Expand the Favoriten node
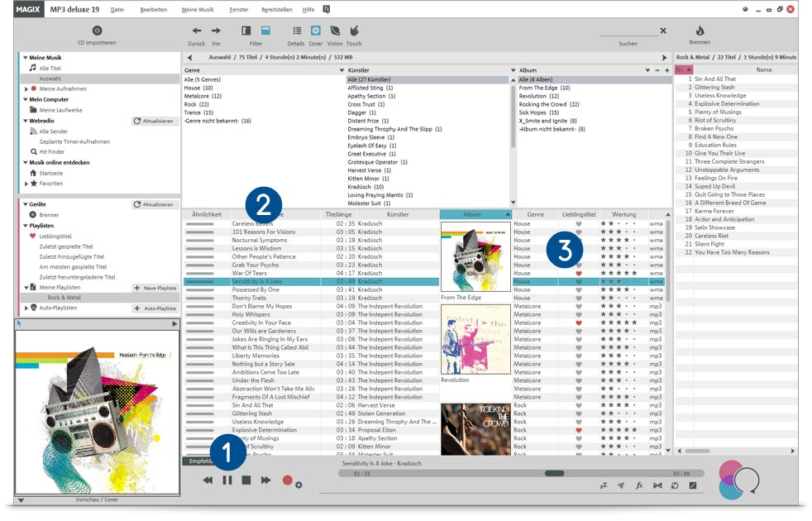Image resolution: width=812 pixels, height=521 pixels. (26, 184)
